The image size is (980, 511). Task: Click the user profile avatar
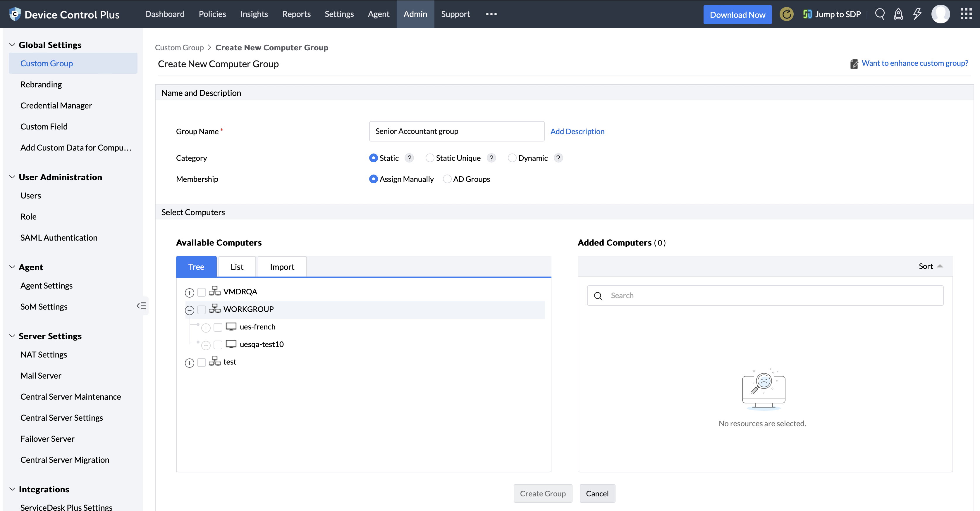click(x=941, y=14)
